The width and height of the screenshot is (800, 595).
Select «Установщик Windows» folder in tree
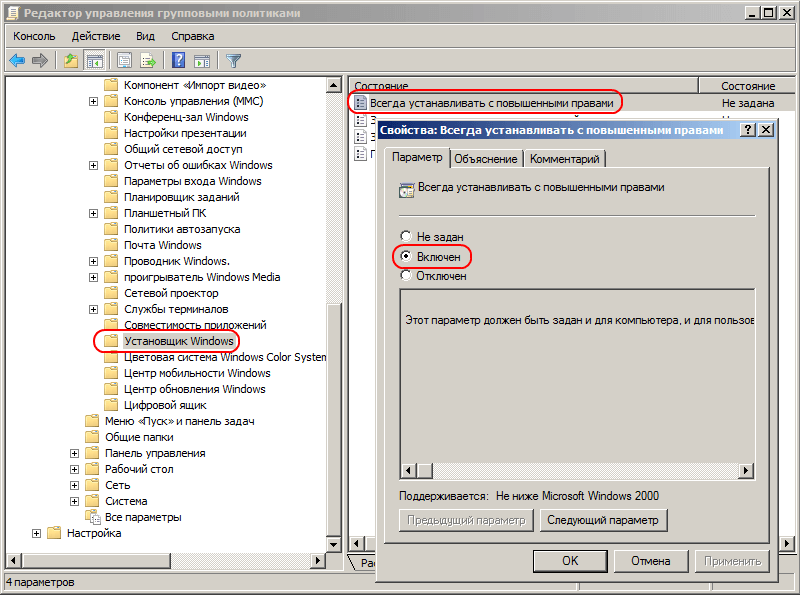click(x=178, y=341)
